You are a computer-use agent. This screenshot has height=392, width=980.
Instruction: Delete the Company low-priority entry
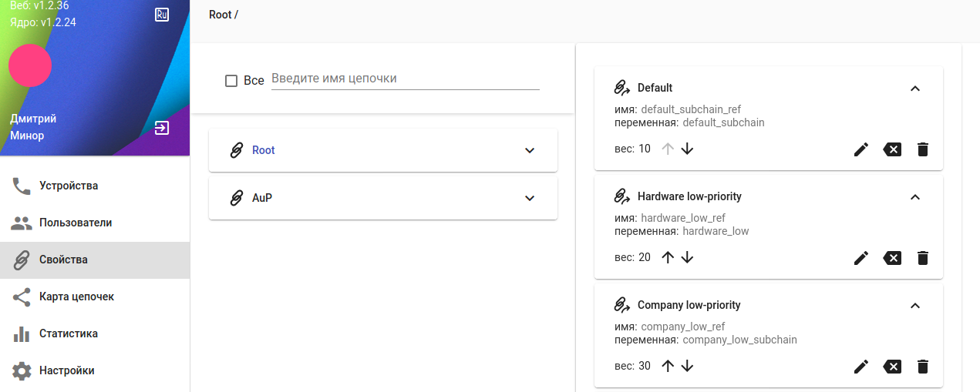922,367
